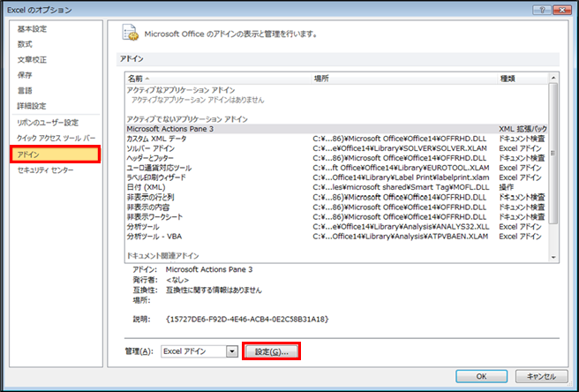Viewport: 579px width, 392px height.
Task: Click the add-ins header gear icon
Action: [130, 33]
